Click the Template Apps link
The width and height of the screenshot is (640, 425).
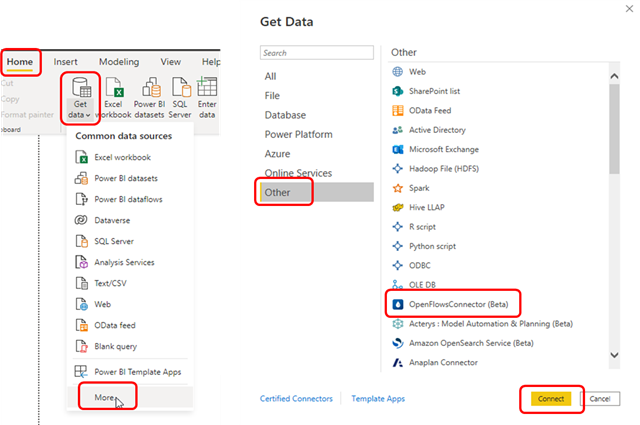click(x=378, y=399)
